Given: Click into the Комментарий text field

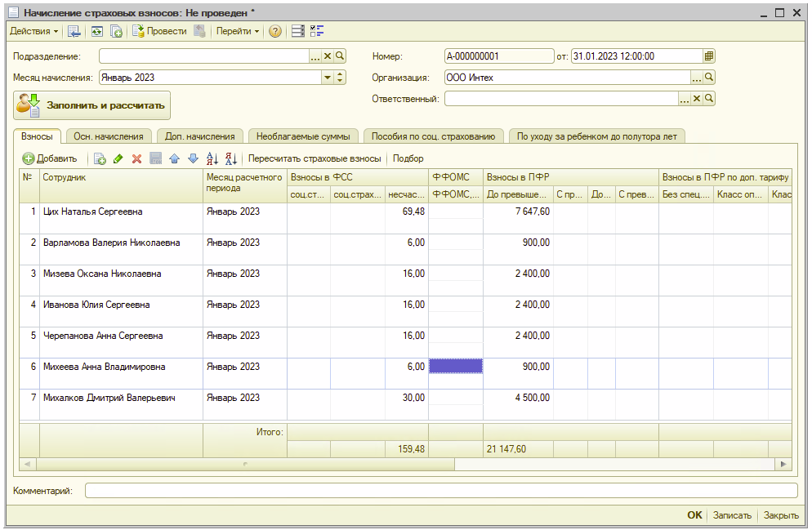Looking at the screenshot, I should (441, 491).
